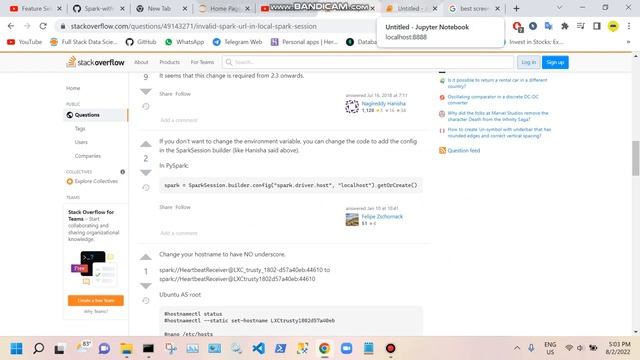Switch to the Feature Se YouTube tab
Screen dimensions: 640x360
click(x=36, y=8)
